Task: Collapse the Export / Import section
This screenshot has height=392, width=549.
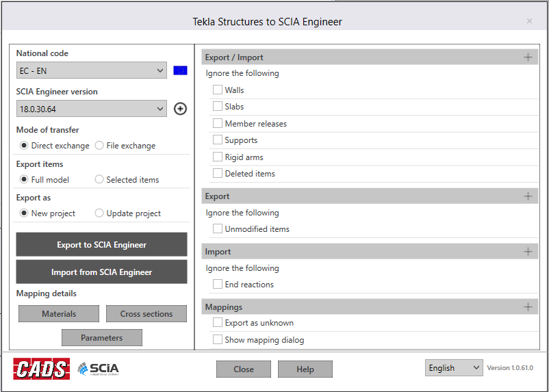Action: tap(528, 57)
